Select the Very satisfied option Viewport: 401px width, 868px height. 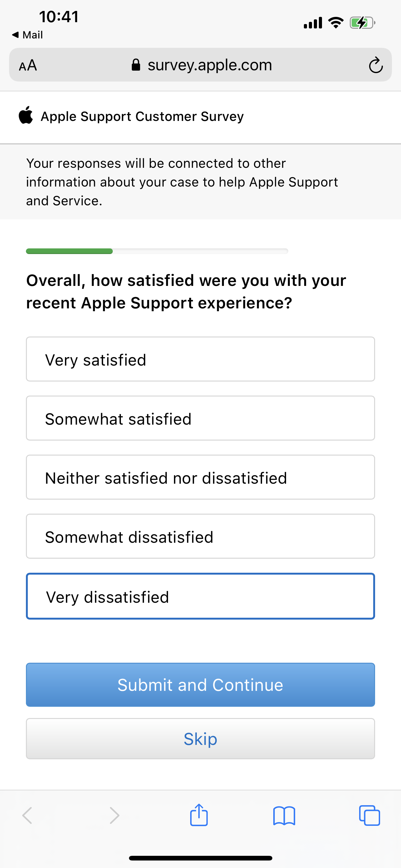pos(200,359)
